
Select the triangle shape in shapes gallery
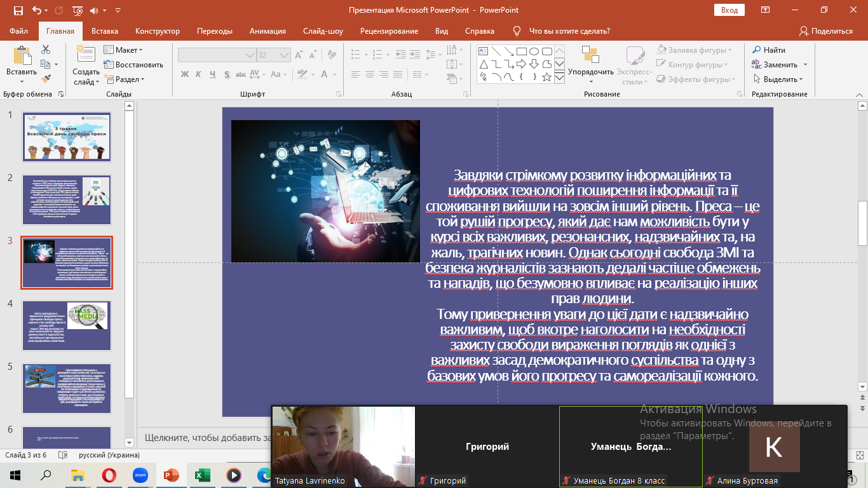483,64
